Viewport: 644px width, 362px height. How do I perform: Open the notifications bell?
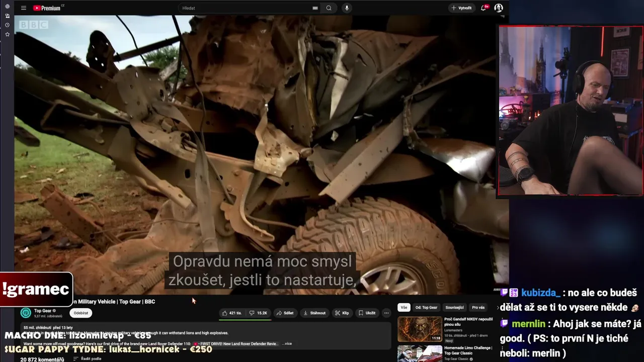[484, 8]
